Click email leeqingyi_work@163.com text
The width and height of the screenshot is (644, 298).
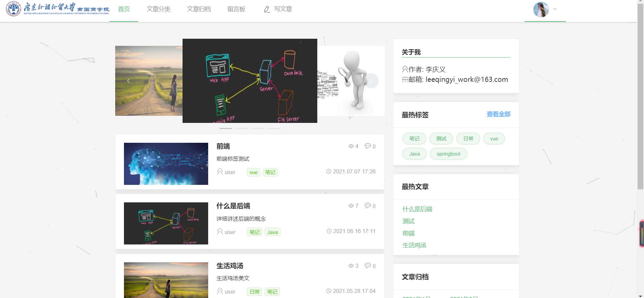point(467,79)
